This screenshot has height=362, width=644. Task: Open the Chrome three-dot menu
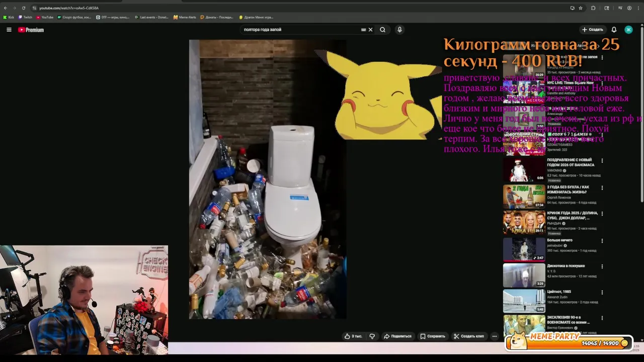point(638,8)
